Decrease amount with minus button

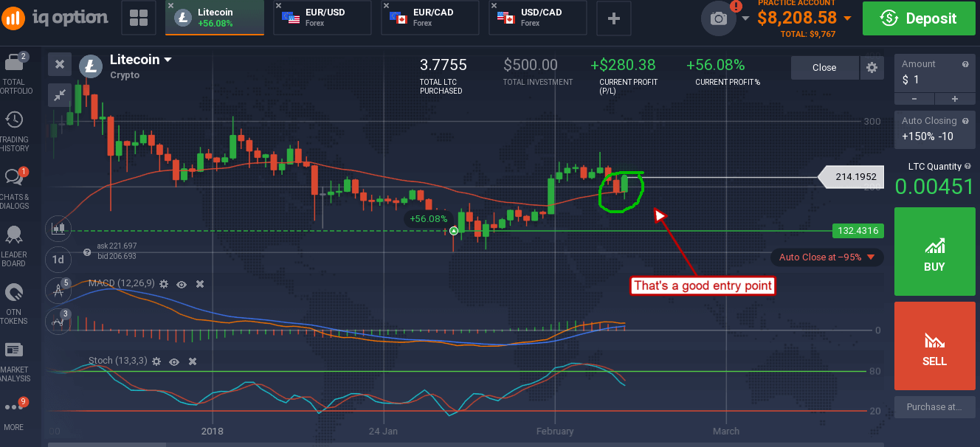point(914,99)
